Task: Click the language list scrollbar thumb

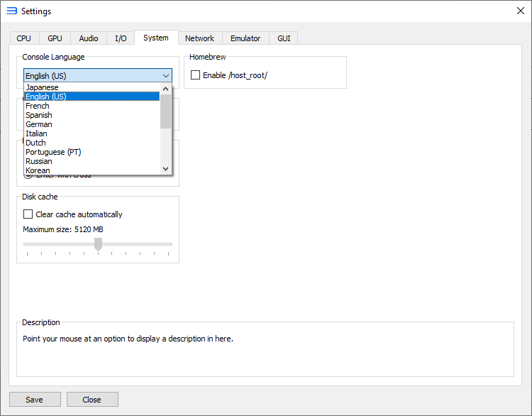Action: click(x=165, y=111)
